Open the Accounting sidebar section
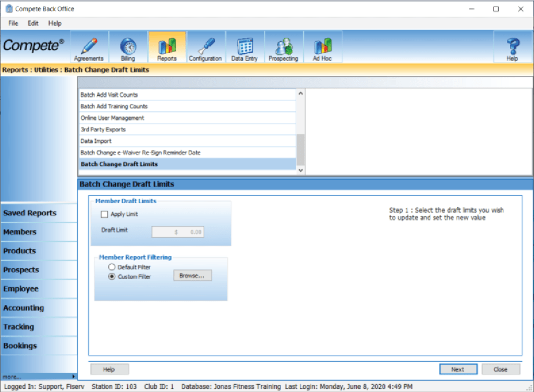This screenshot has width=534, height=392. coord(39,308)
